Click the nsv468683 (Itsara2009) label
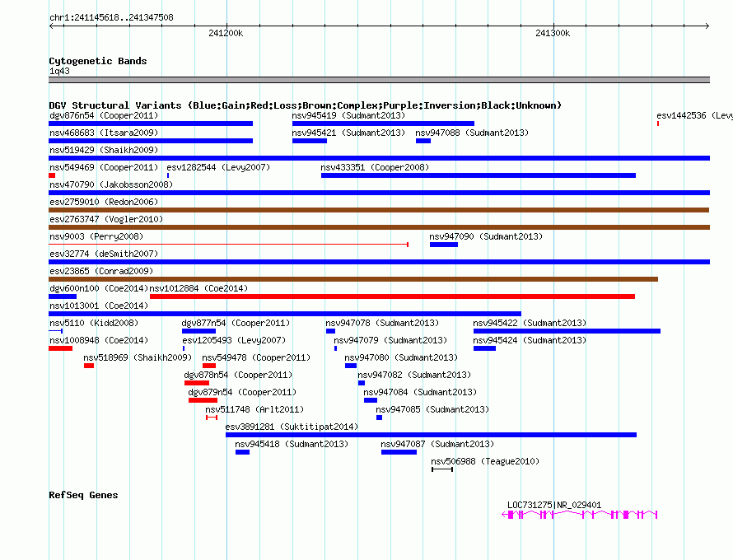Image resolution: width=733 pixels, height=560 pixels. click(x=104, y=133)
